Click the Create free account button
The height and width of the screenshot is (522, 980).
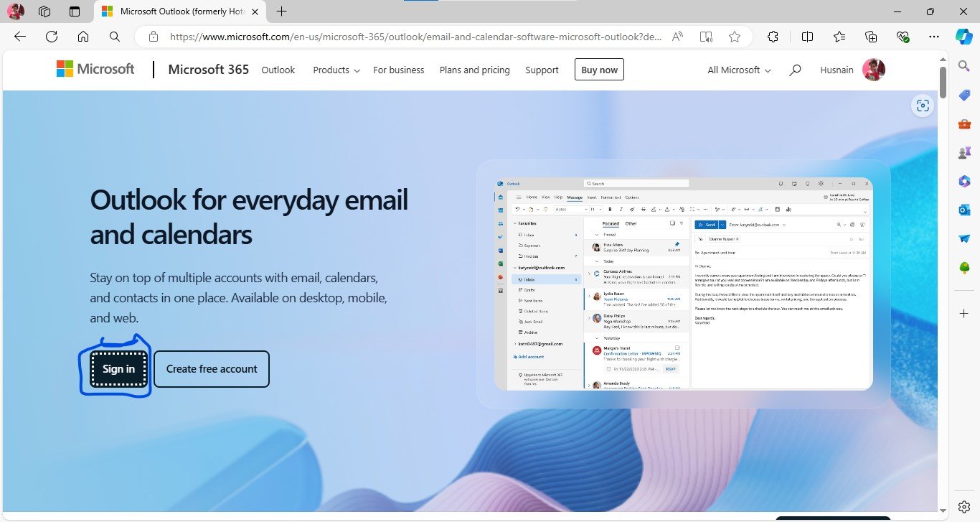[x=212, y=369]
